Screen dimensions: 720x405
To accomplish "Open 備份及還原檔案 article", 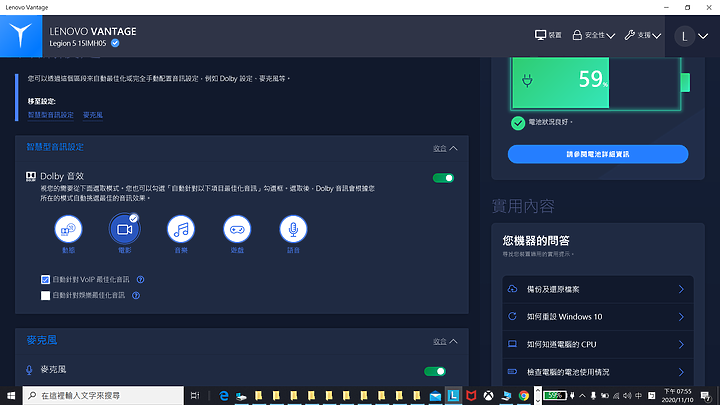I will [x=598, y=289].
